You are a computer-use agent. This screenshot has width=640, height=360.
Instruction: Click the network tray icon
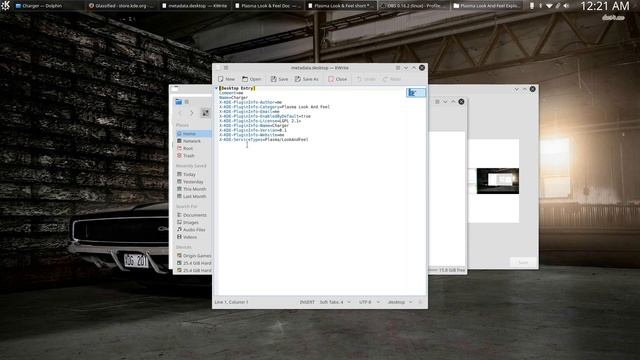(549, 6)
